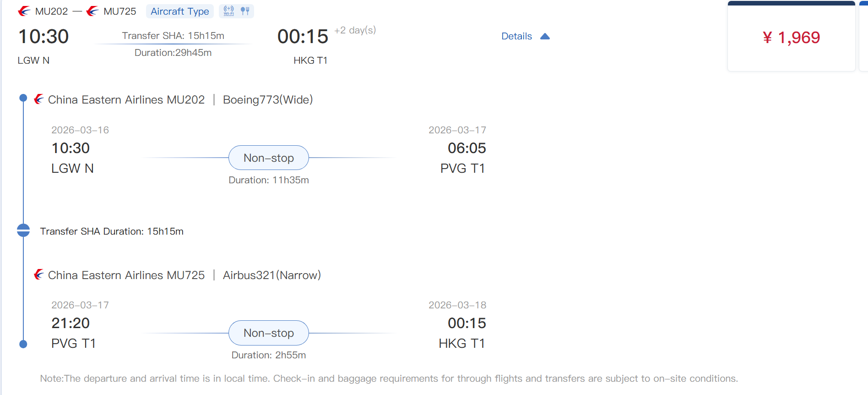Viewport: 868px width, 395px height.
Task: Select the ¥ 1,969 fare card
Action: (791, 38)
